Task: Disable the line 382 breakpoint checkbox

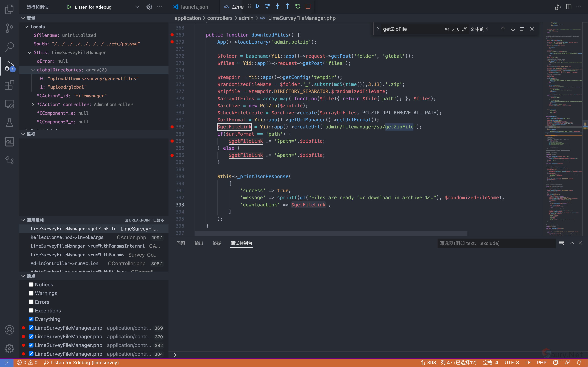Action: pyautogui.click(x=31, y=345)
